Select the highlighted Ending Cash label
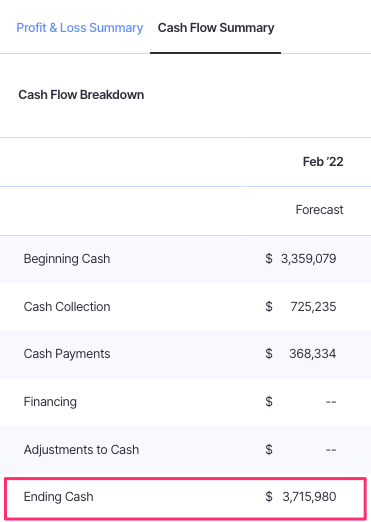This screenshot has height=522, width=371. (58, 497)
